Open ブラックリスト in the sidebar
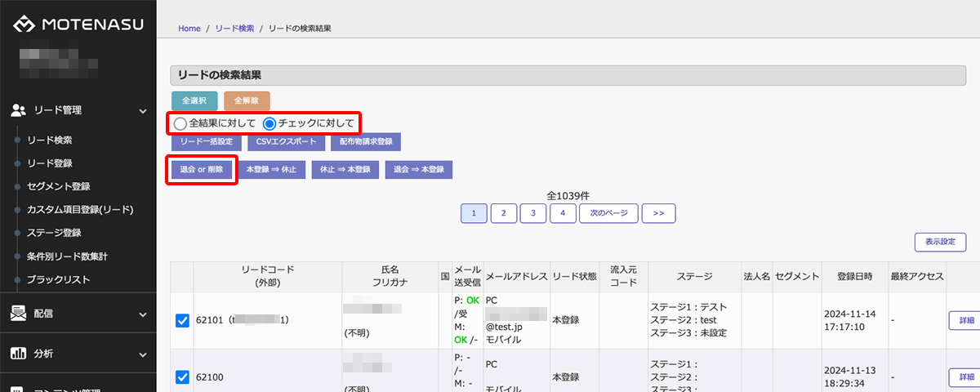The height and width of the screenshot is (392, 980). pos(58,279)
